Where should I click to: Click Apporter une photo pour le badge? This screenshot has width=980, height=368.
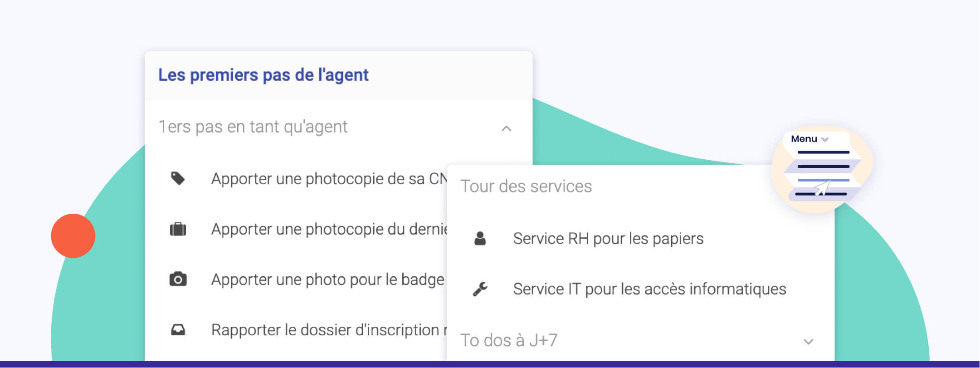click(x=327, y=280)
